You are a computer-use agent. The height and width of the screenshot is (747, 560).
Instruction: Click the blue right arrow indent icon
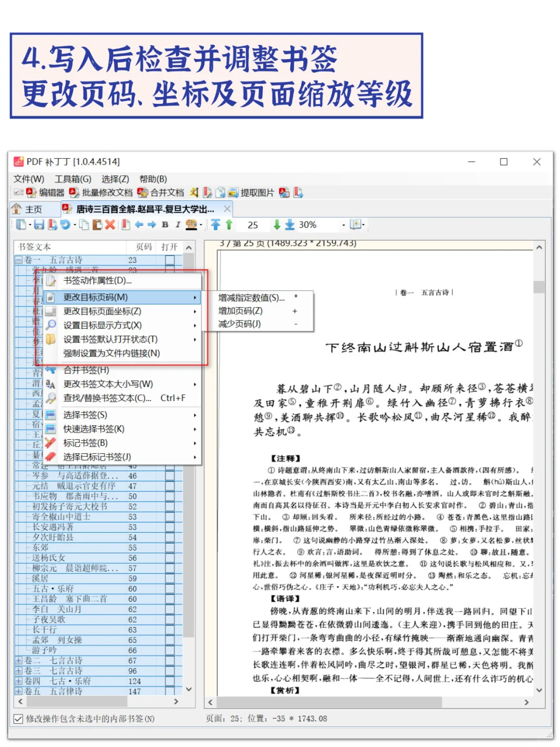point(152,225)
